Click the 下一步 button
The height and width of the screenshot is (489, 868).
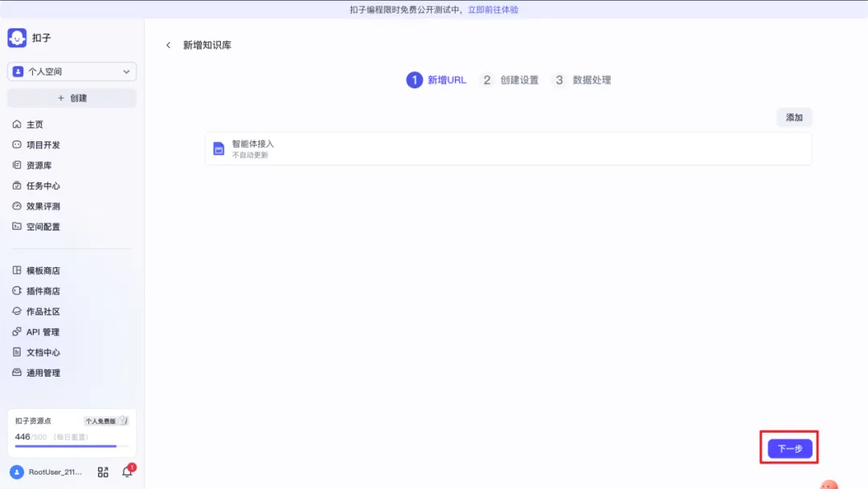coord(790,449)
